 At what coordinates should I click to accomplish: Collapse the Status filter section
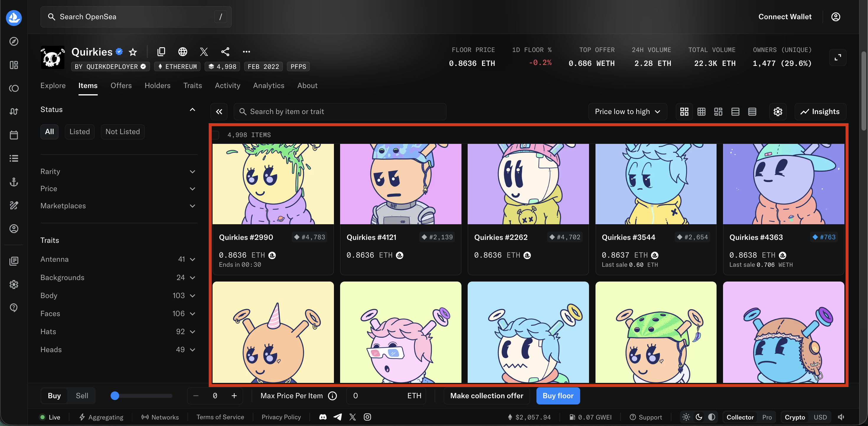tap(192, 110)
